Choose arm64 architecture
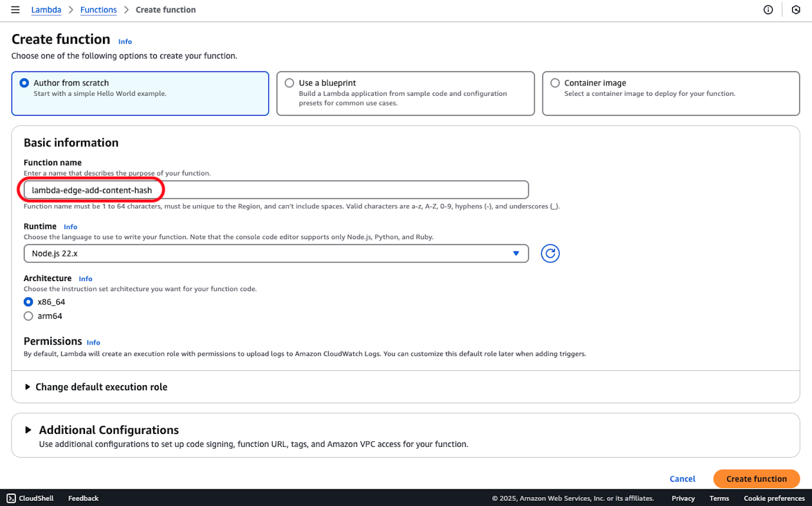The width and height of the screenshot is (812, 506). (x=28, y=316)
